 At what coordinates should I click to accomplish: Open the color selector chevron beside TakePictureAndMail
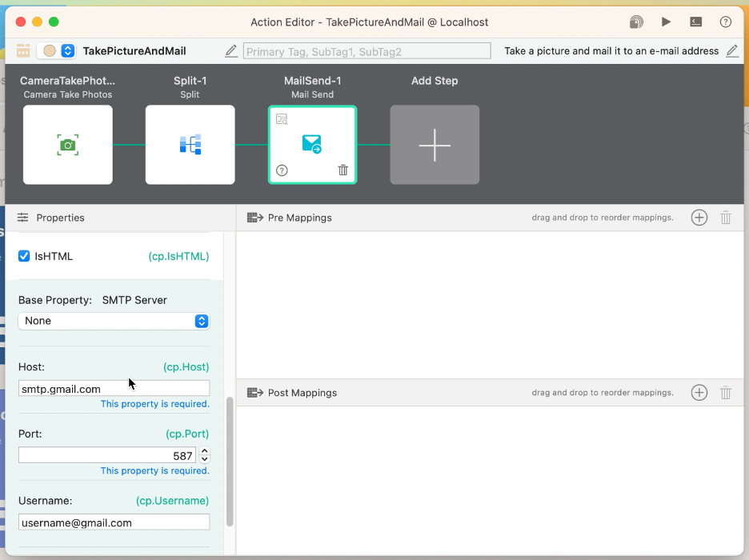(x=64, y=50)
